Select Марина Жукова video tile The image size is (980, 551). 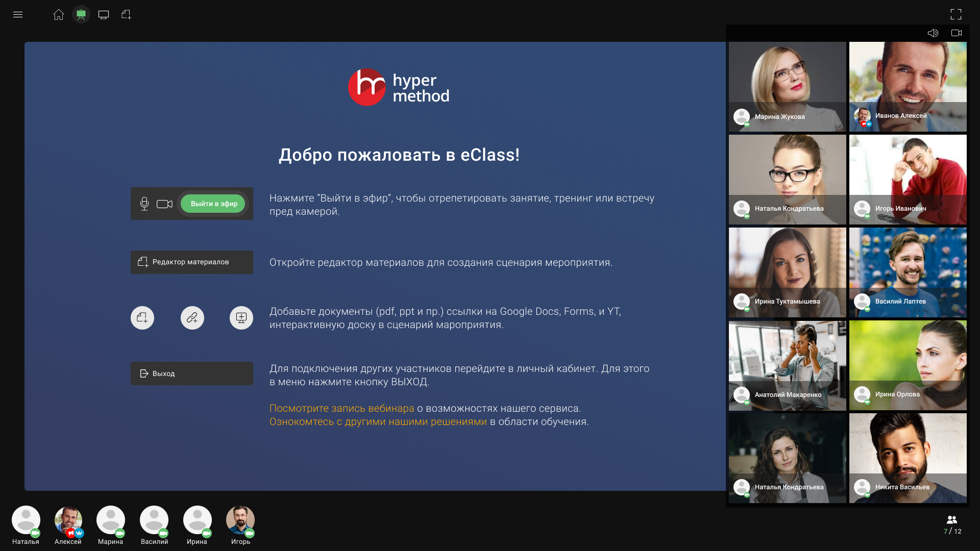[788, 87]
